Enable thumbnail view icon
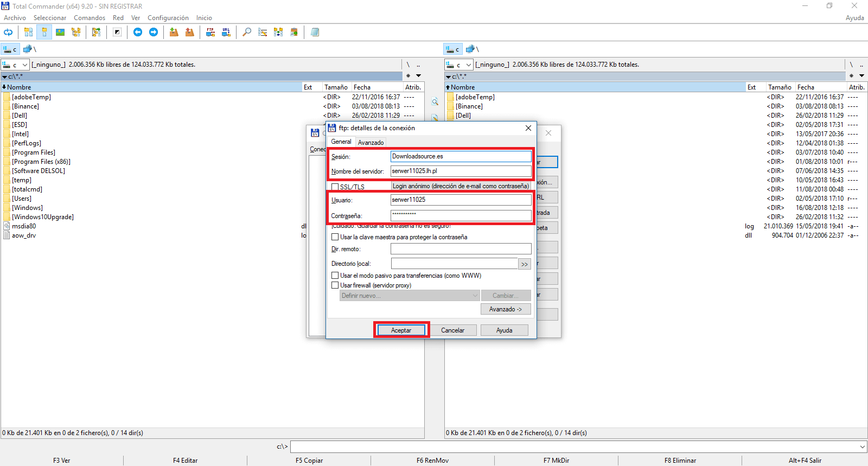The height and width of the screenshot is (466, 868). click(x=60, y=32)
